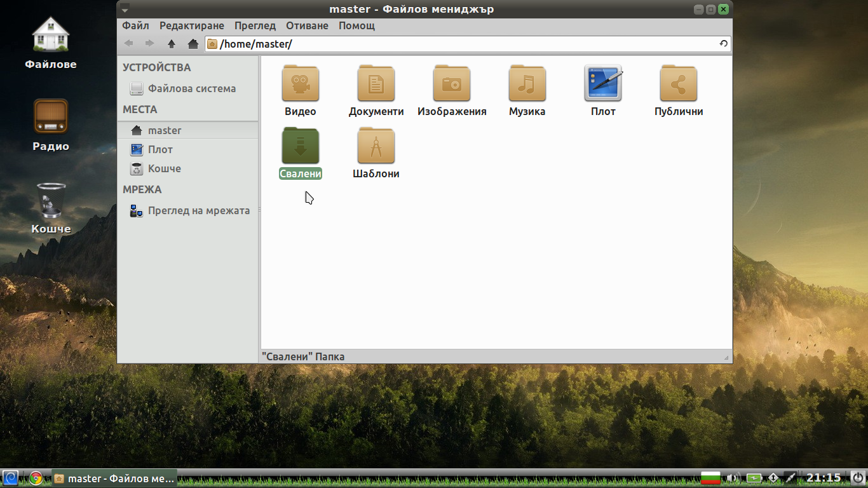Viewport: 868px width, 488px height.
Task: Open the Документи folder icon
Action: (x=376, y=83)
